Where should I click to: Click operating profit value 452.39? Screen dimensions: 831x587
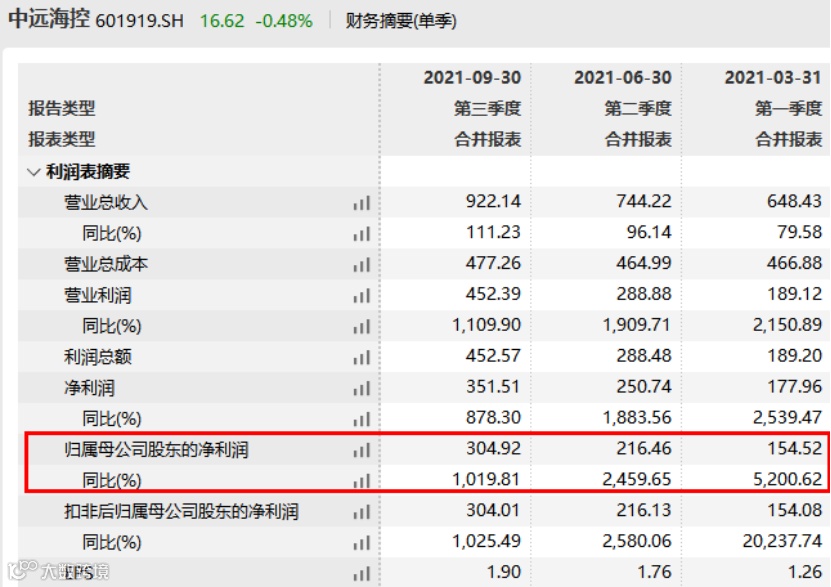[x=493, y=294]
